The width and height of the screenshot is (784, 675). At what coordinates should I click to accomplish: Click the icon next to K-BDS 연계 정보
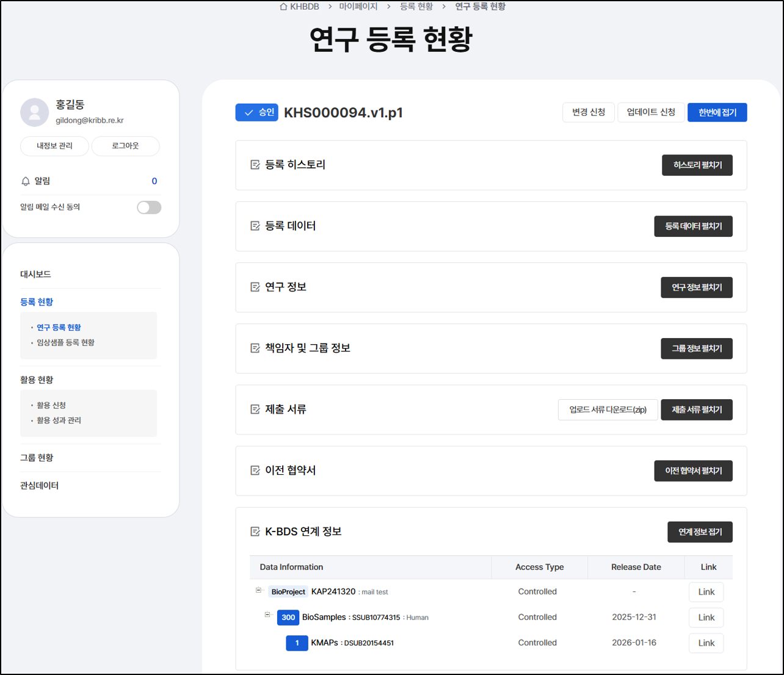(255, 531)
